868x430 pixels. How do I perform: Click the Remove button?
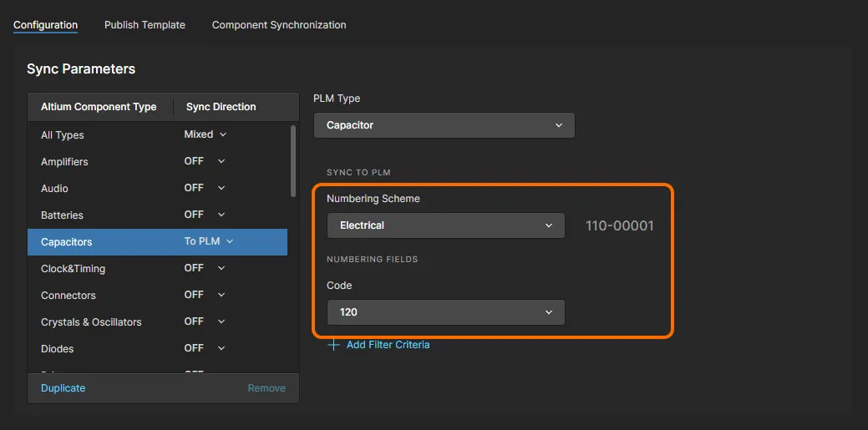coord(266,388)
